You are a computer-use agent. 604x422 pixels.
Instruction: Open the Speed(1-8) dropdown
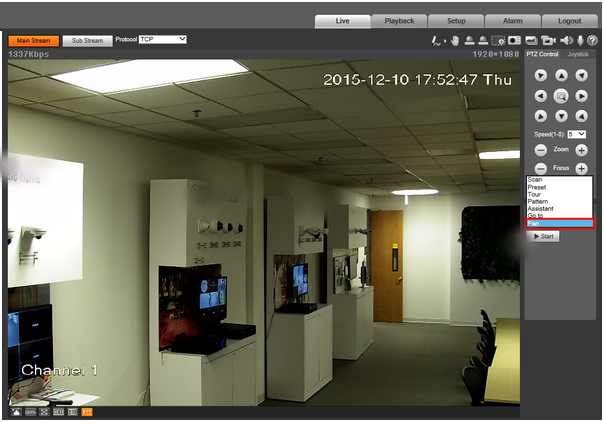pyautogui.click(x=577, y=134)
